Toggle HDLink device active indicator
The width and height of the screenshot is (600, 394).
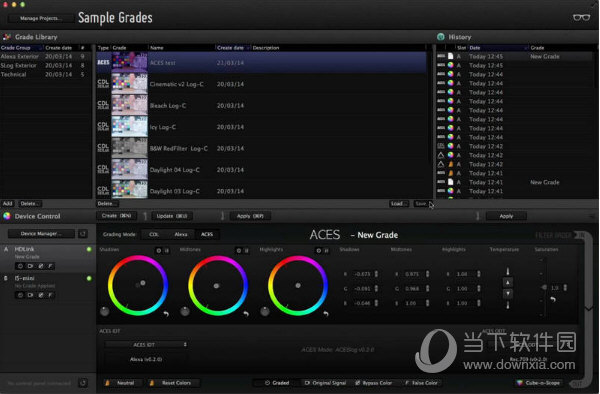pyautogui.click(x=89, y=249)
